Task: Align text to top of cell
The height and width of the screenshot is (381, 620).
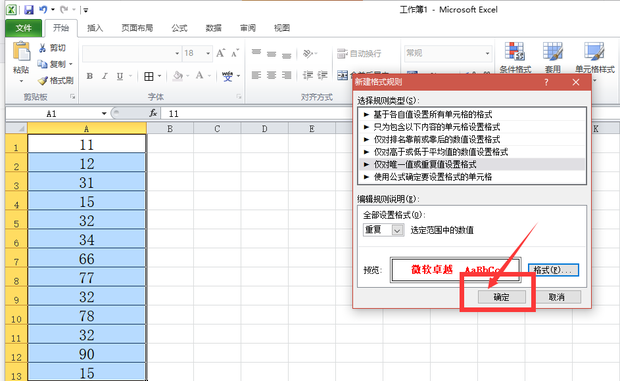Action: pos(256,53)
